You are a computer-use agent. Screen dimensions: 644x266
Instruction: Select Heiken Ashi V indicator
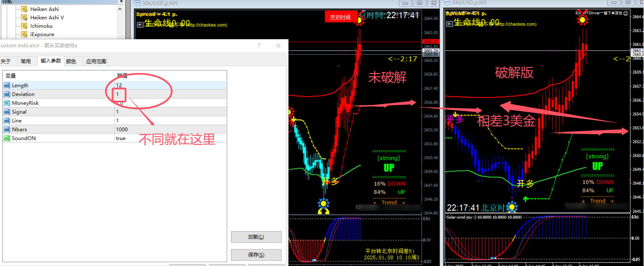point(47,17)
